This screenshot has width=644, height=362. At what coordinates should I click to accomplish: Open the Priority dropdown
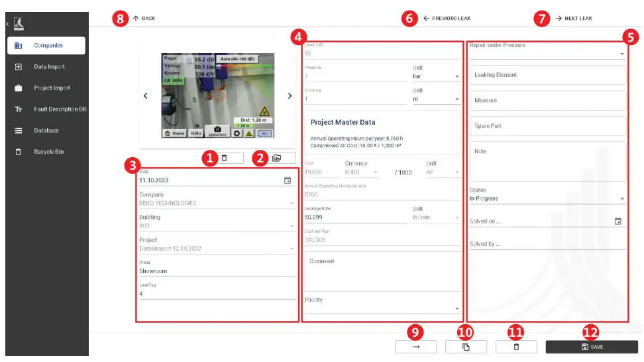(x=382, y=308)
